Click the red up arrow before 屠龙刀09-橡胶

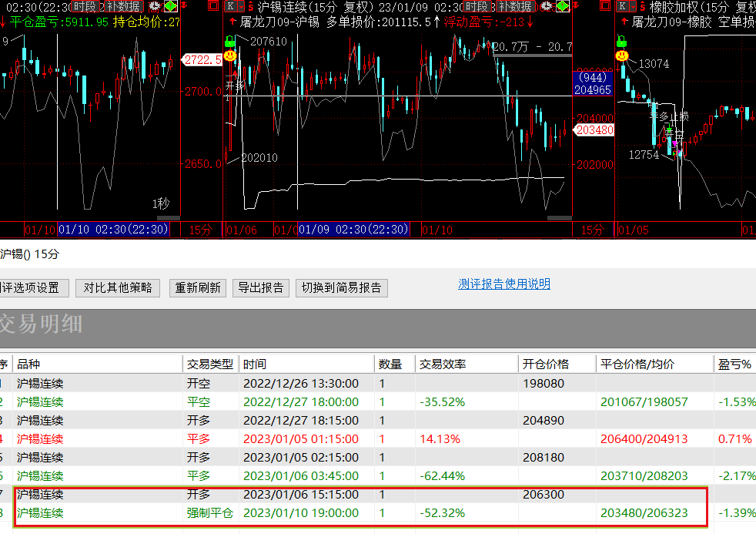coord(624,22)
